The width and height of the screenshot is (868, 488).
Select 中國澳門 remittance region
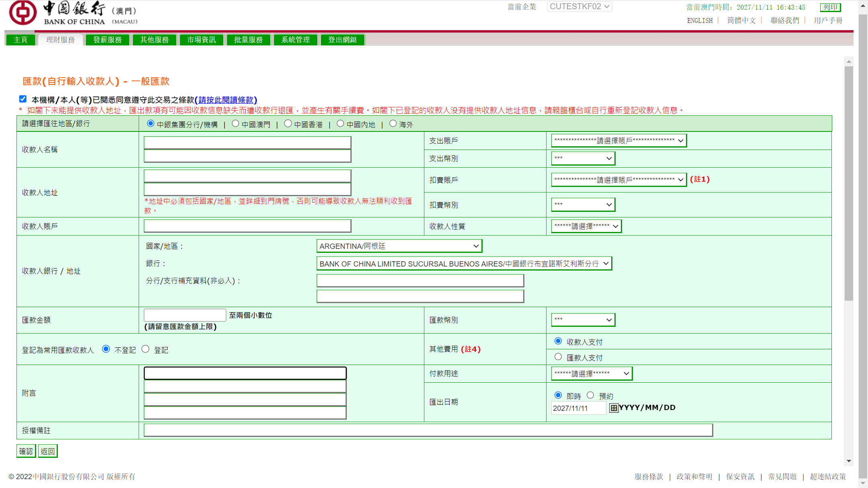pos(235,123)
